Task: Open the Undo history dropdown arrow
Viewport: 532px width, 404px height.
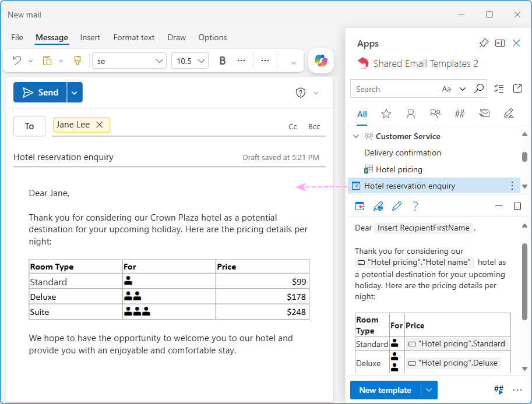Action: pyautogui.click(x=30, y=61)
